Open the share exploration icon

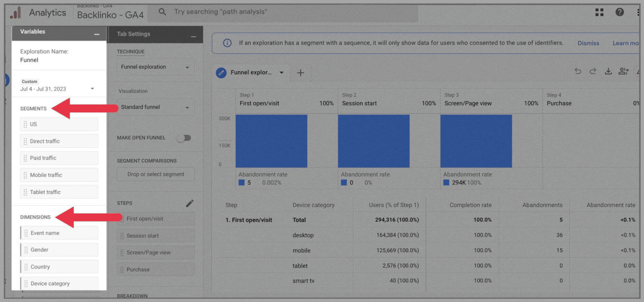pos(623,71)
